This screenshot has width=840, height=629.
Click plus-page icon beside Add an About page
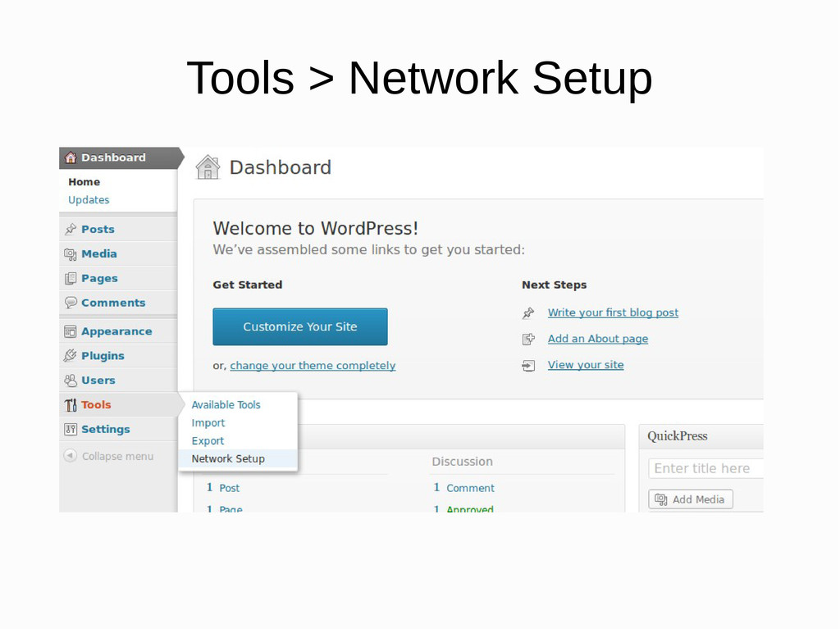[x=528, y=340]
